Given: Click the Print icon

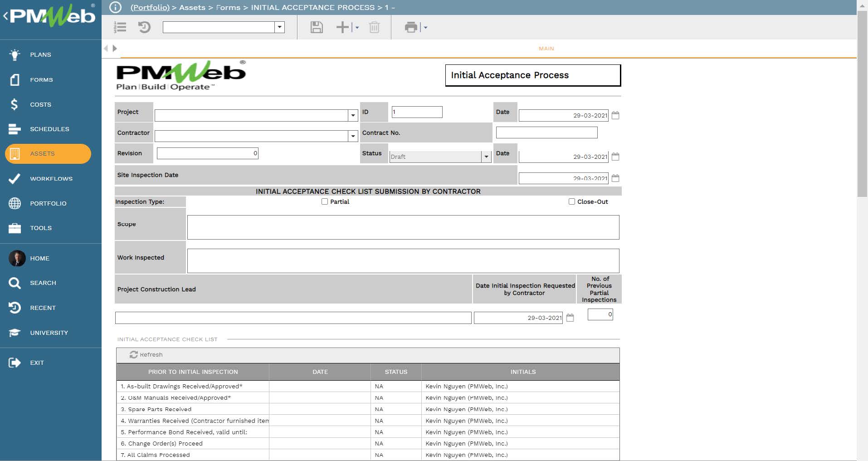Looking at the screenshot, I should (411, 27).
